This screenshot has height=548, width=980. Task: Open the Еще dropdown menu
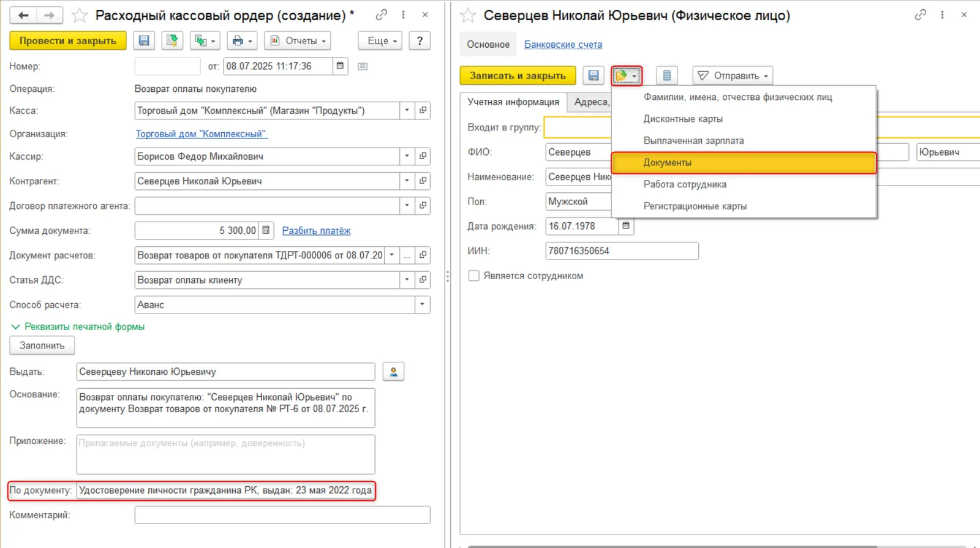[x=380, y=41]
